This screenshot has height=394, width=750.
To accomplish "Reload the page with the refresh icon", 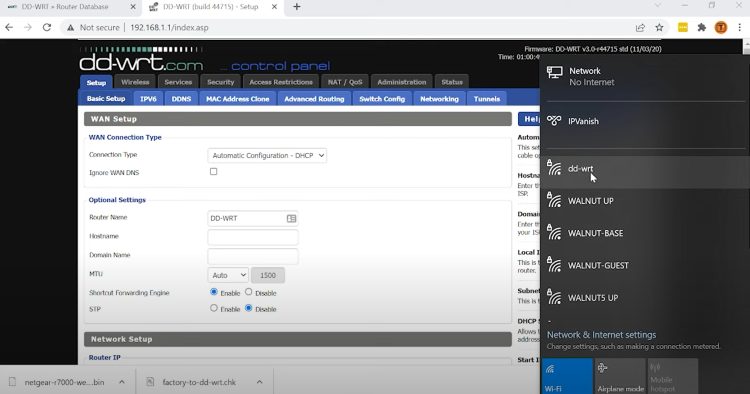I will 46,27.
